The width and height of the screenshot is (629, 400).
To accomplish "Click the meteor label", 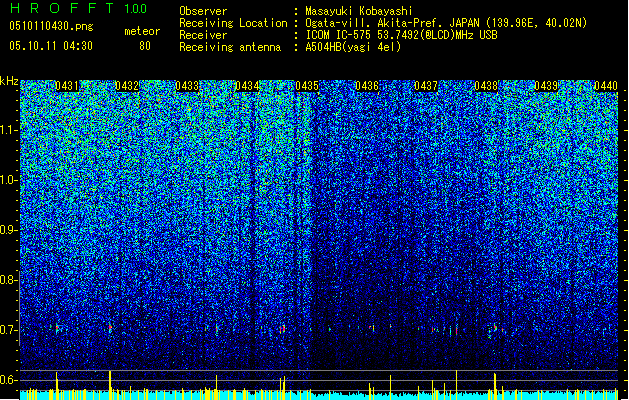I will 142,31.
